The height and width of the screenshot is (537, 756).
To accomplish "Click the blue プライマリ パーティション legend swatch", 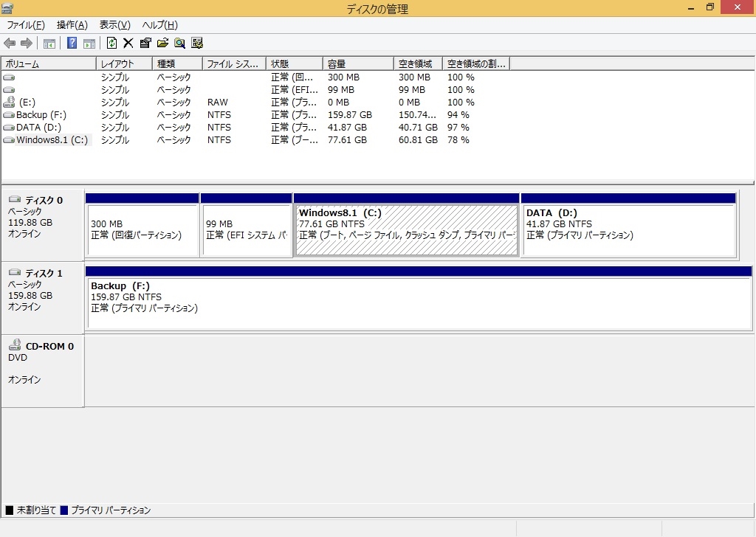I will (x=64, y=510).
